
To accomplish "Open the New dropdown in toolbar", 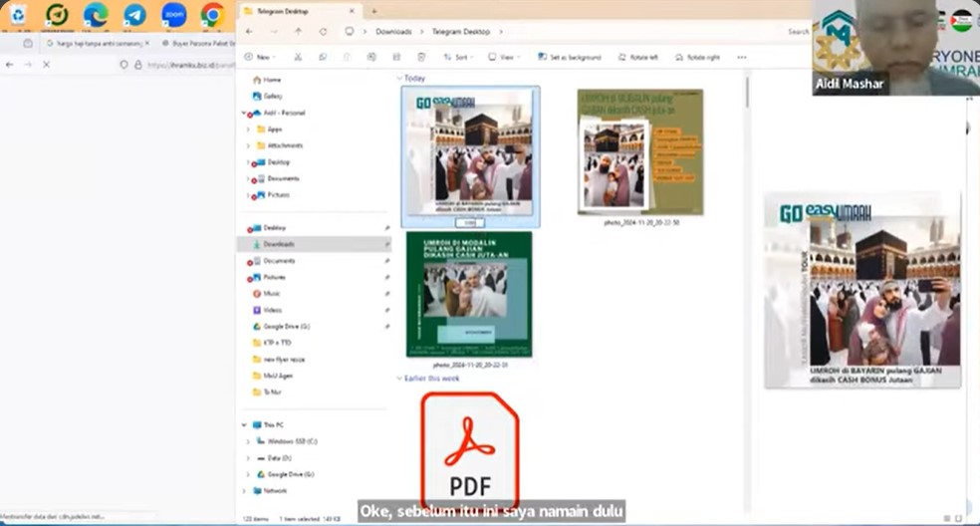I will coord(262,57).
